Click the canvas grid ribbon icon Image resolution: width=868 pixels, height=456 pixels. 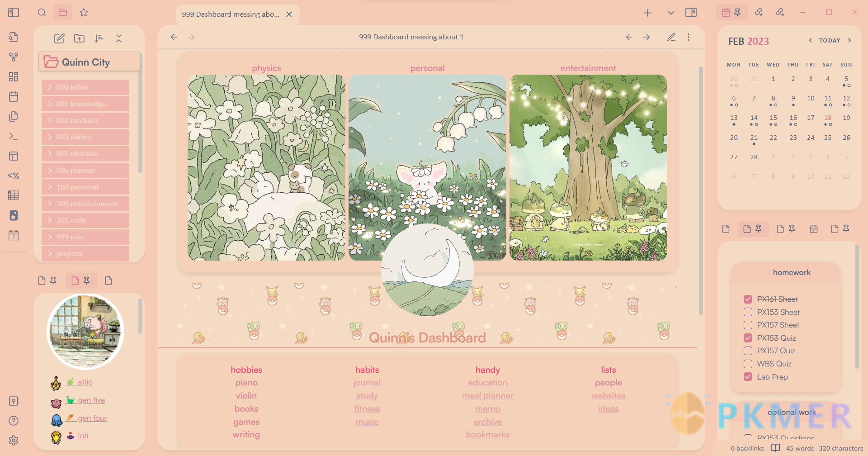(14, 77)
